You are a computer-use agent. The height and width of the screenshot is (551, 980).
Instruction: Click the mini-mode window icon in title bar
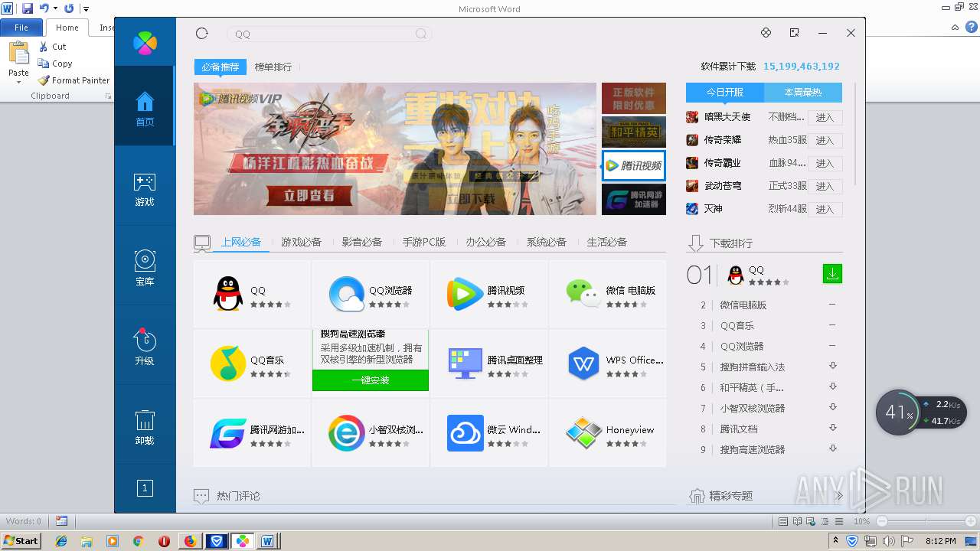794,33
